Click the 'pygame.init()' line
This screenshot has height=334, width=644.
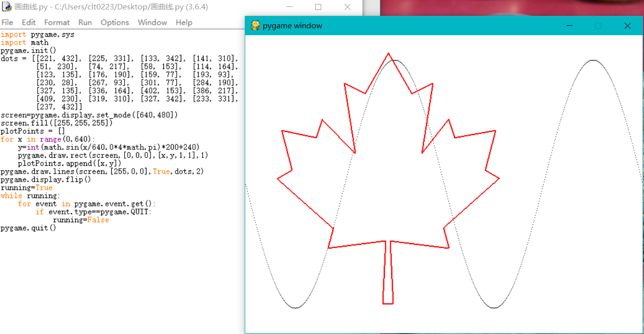coord(29,51)
